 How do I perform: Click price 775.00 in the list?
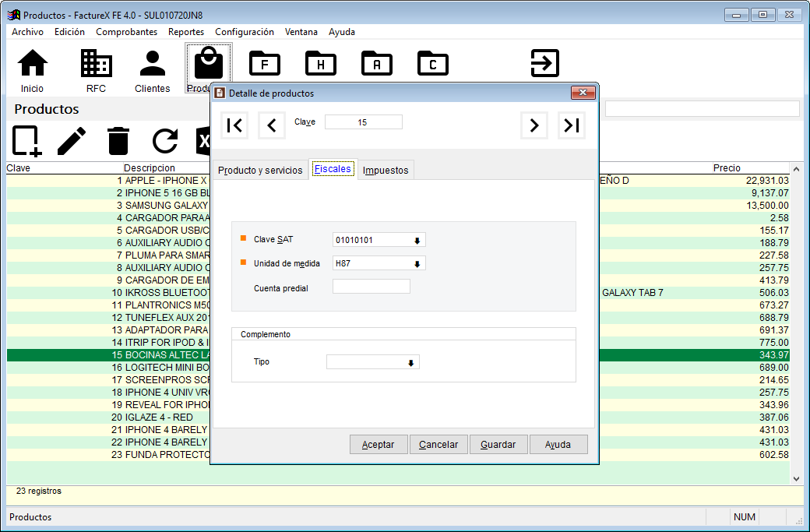774,343
